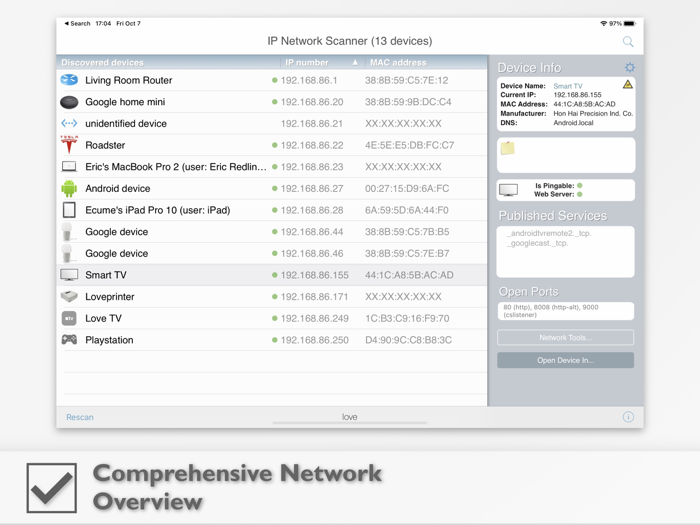Tap MAC address D4:90:9C:C8:B8:3C
Viewport: 700px width, 525px height.
408,340
